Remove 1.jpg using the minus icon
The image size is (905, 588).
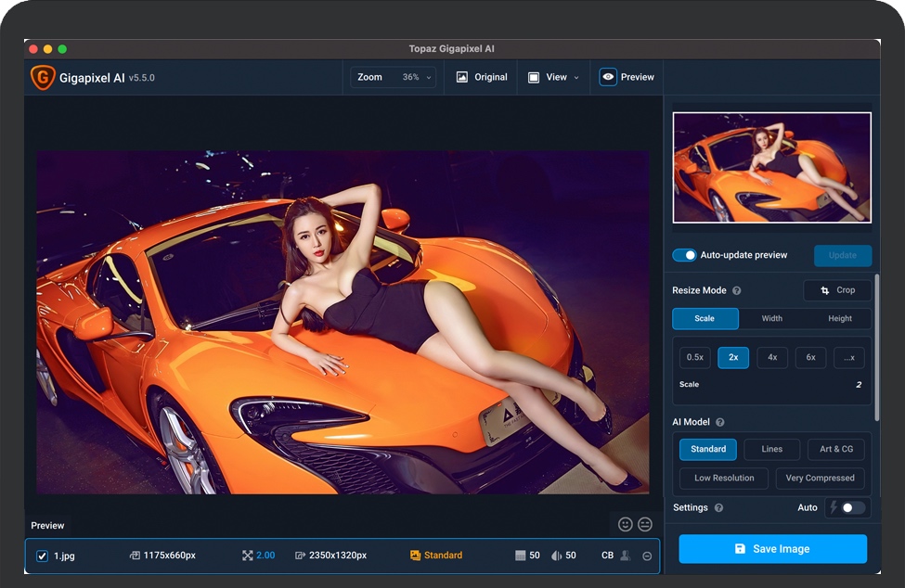point(647,556)
